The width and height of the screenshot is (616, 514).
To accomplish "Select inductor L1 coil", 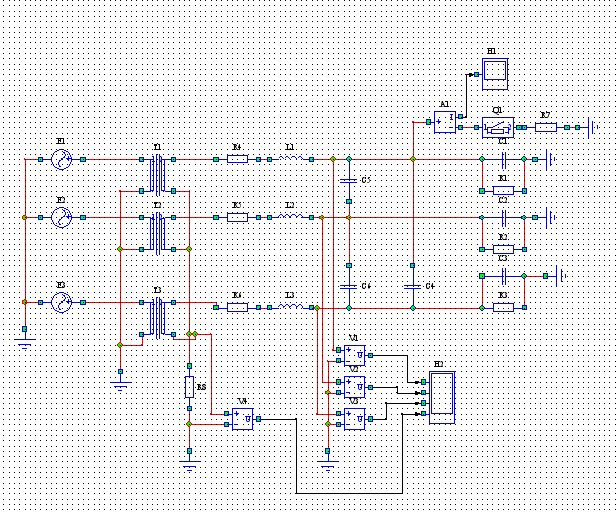I will pos(291,158).
